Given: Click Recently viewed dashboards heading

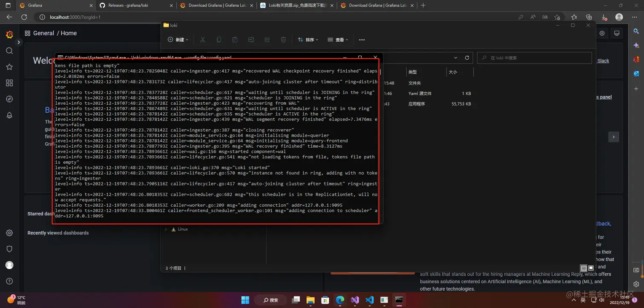Looking at the screenshot, I should pos(58,233).
